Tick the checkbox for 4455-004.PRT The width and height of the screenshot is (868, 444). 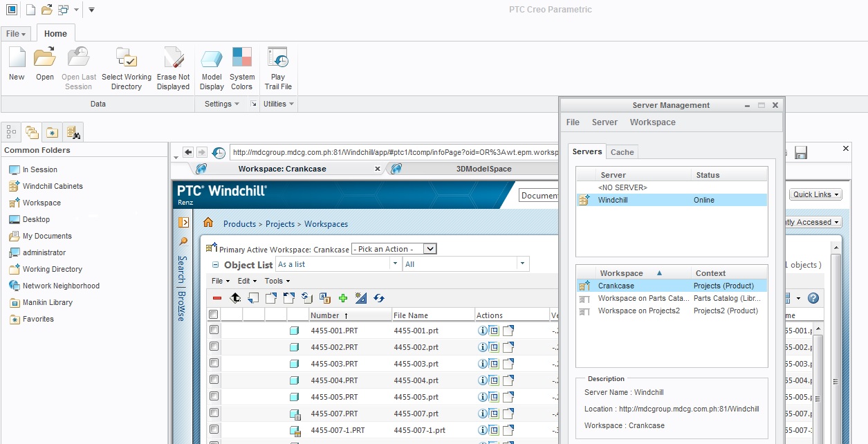coord(214,380)
